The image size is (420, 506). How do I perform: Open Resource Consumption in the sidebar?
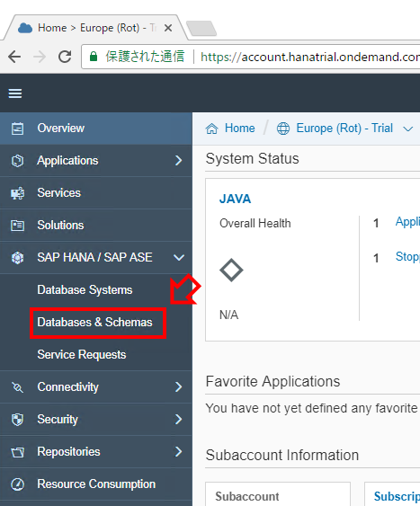[96, 484]
